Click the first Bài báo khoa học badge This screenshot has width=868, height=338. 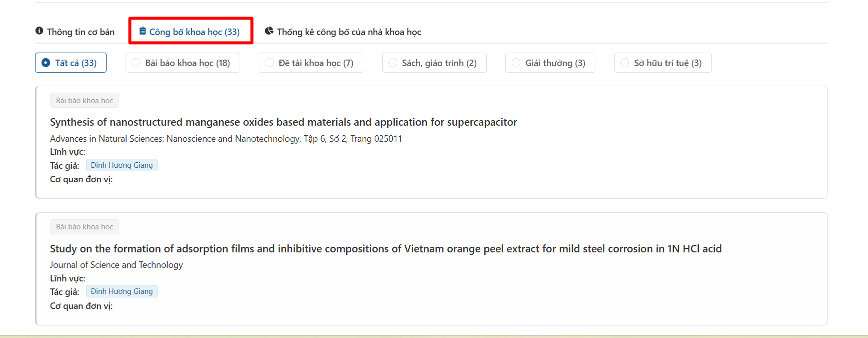85,100
